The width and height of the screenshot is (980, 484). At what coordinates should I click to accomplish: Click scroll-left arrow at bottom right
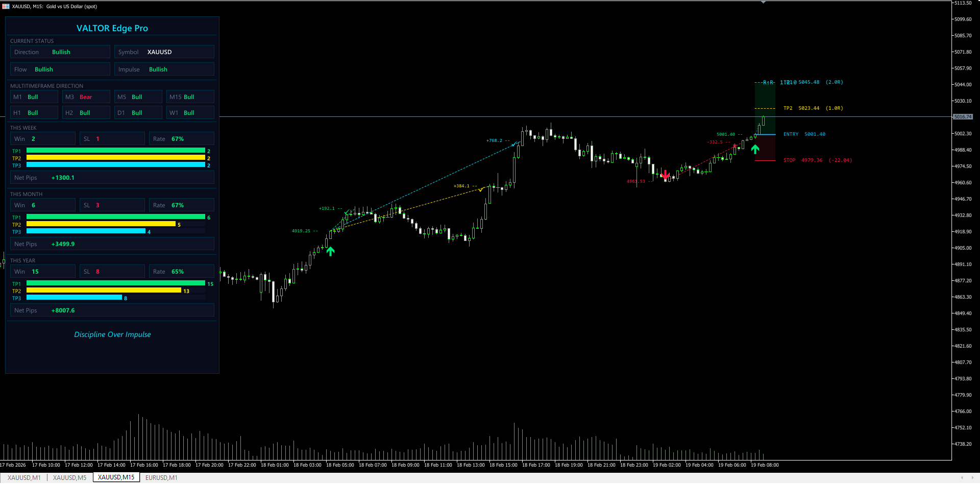(962, 478)
